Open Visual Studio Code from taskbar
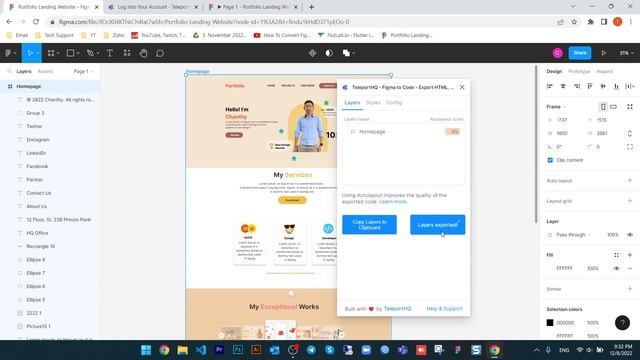640x360 pixels. tap(201, 350)
